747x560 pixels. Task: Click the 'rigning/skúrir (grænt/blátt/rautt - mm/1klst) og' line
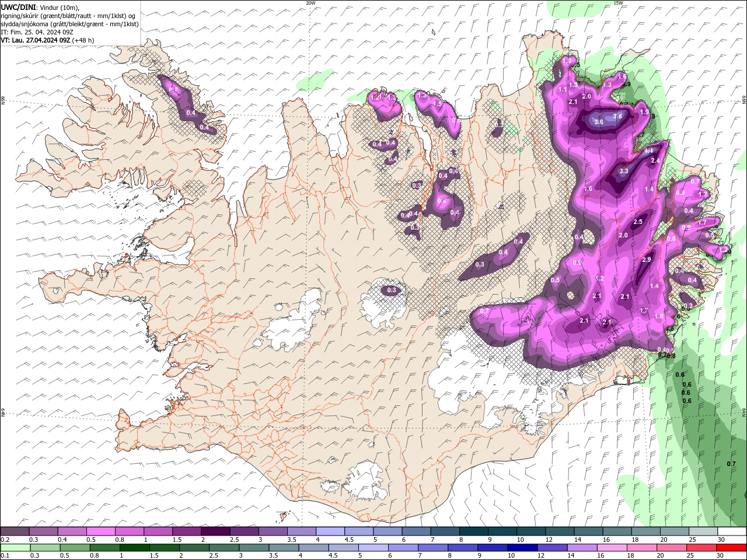click(x=68, y=15)
